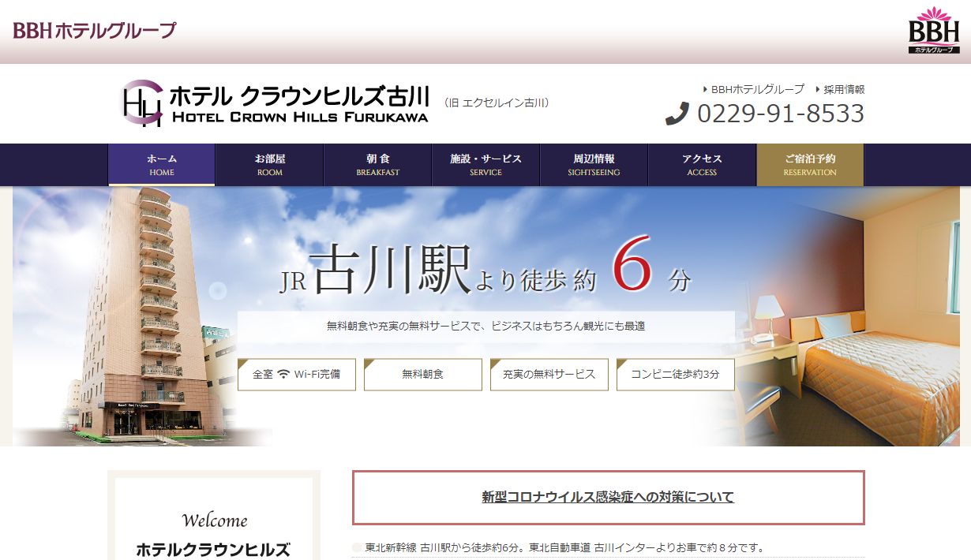Click the HH hotel emblem logo
The height and width of the screenshot is (560, 971).
[142, 103]
